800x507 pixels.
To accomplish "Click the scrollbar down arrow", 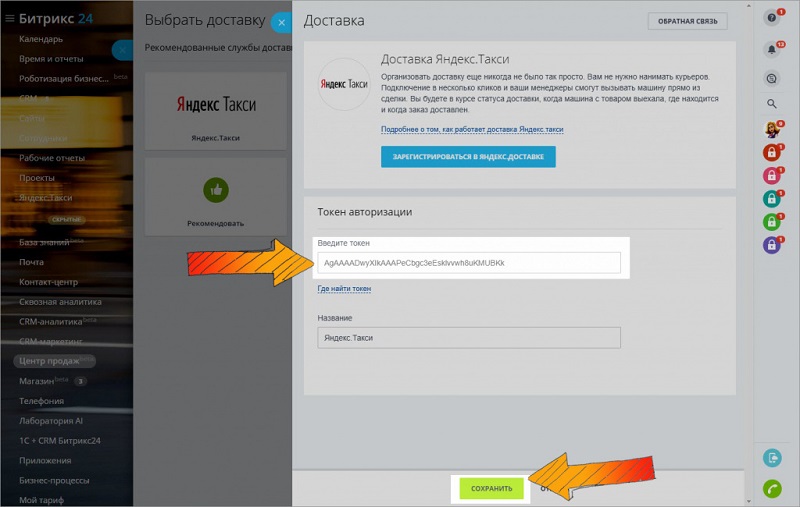I will coord(748,502).
